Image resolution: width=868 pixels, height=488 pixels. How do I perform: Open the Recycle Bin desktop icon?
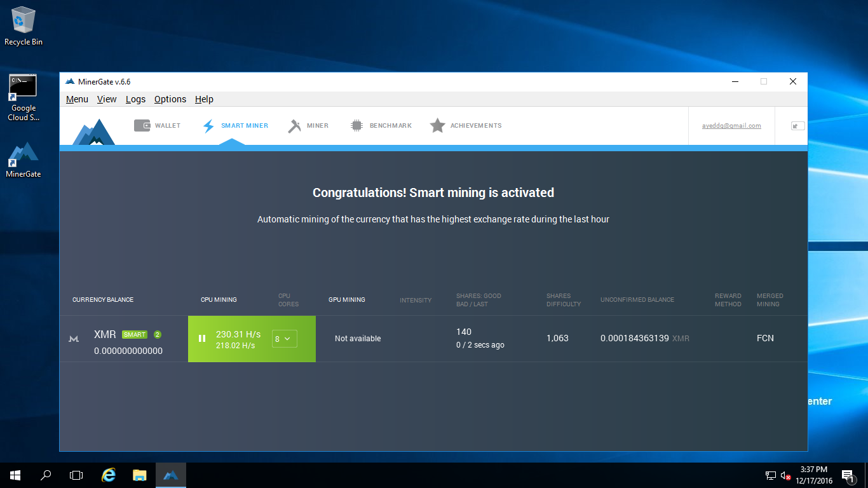tap(24, 25)
